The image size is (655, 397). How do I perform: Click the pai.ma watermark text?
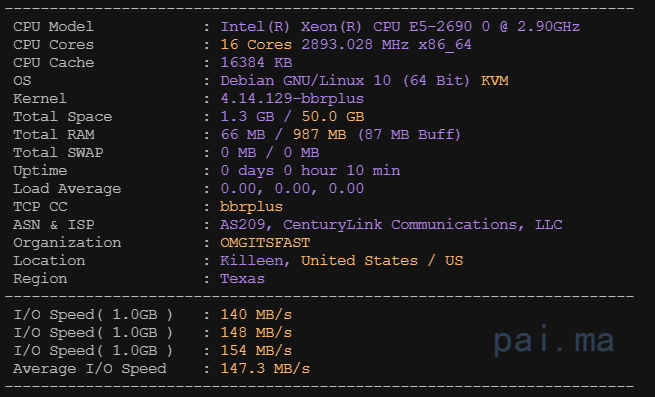pos(554,340)
